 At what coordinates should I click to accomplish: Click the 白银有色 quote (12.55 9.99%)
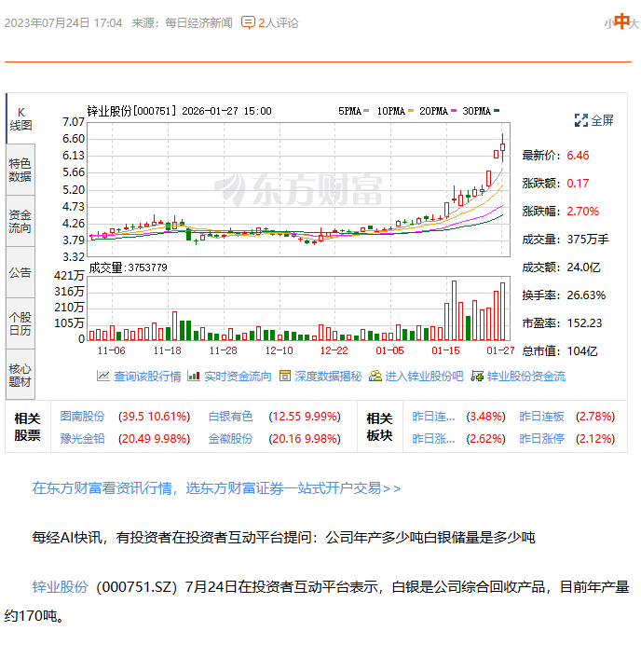pos(305,416)
